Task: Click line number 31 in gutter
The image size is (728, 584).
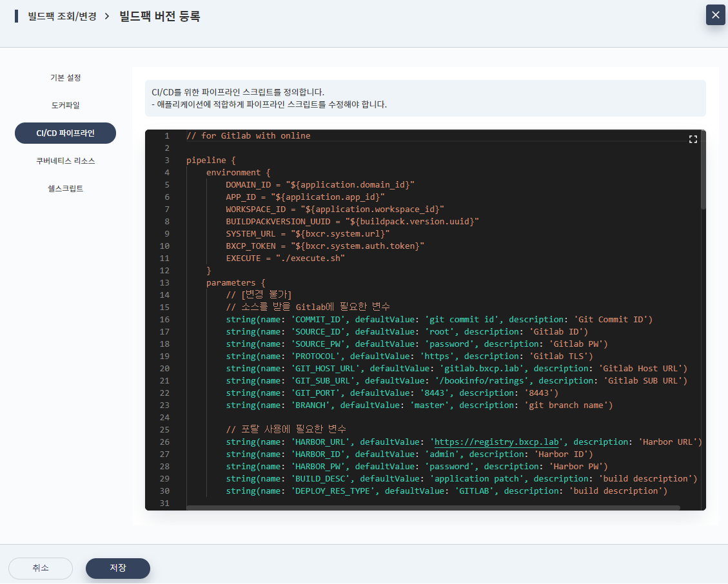Action: point(164,503)
